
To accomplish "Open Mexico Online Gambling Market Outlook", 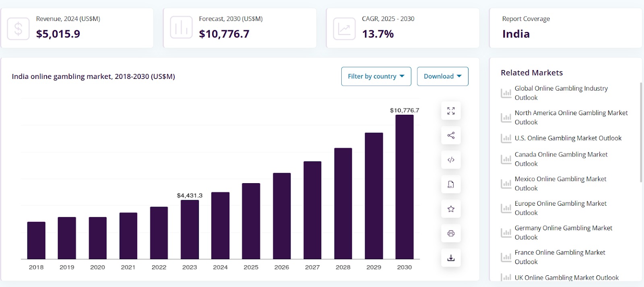I will pos(560,184).
